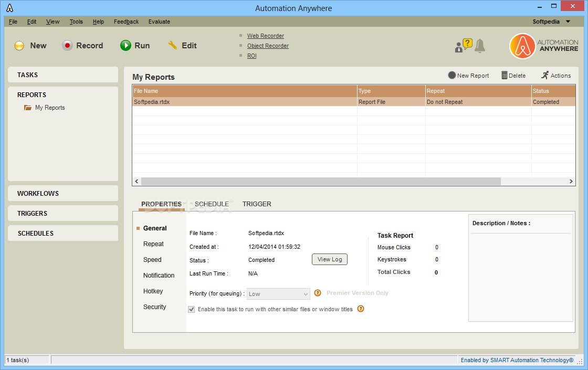Expand the TRIGGERS panel
Screen dimensions: 588x370
click(x=63, y=213)
